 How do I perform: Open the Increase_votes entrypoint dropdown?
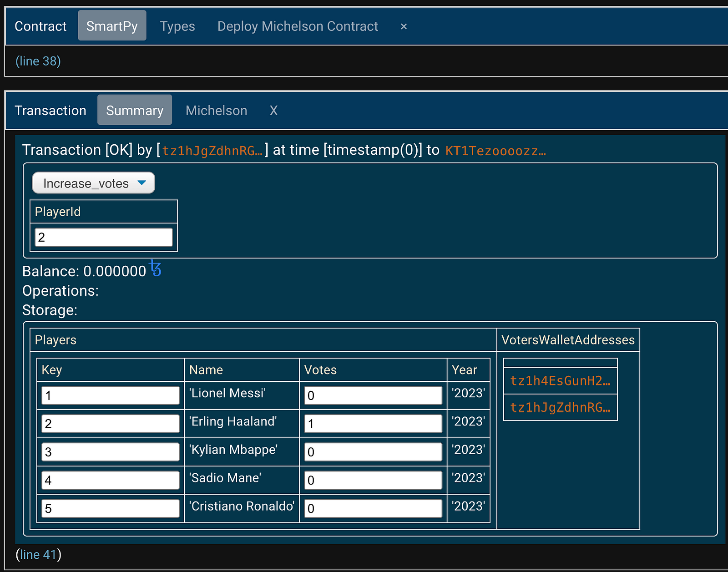pyautogui.click(x=94, y=183)
